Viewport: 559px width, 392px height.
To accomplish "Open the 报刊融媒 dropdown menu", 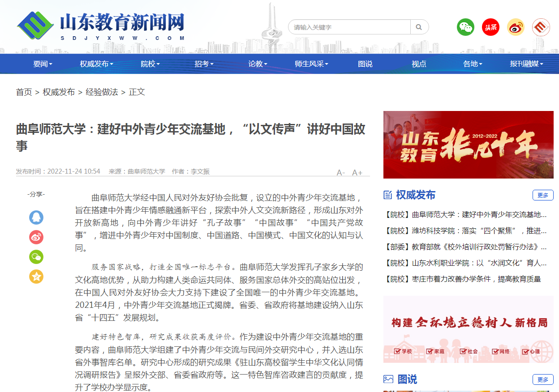I will (526, 64).
